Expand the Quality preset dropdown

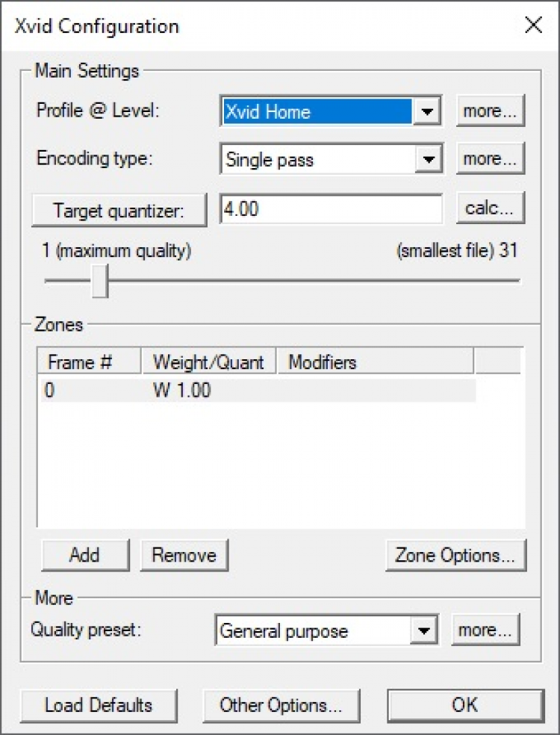coord(423,631)
